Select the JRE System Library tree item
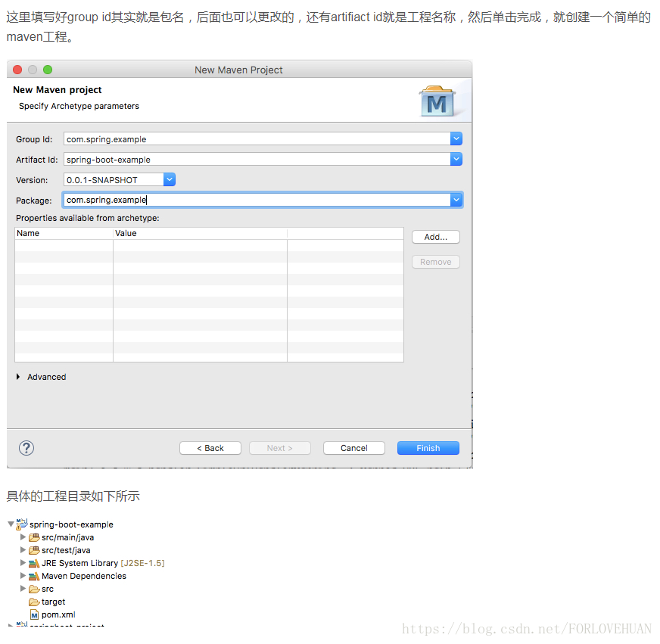Screen dimensions: 660x644 point(103,563)
